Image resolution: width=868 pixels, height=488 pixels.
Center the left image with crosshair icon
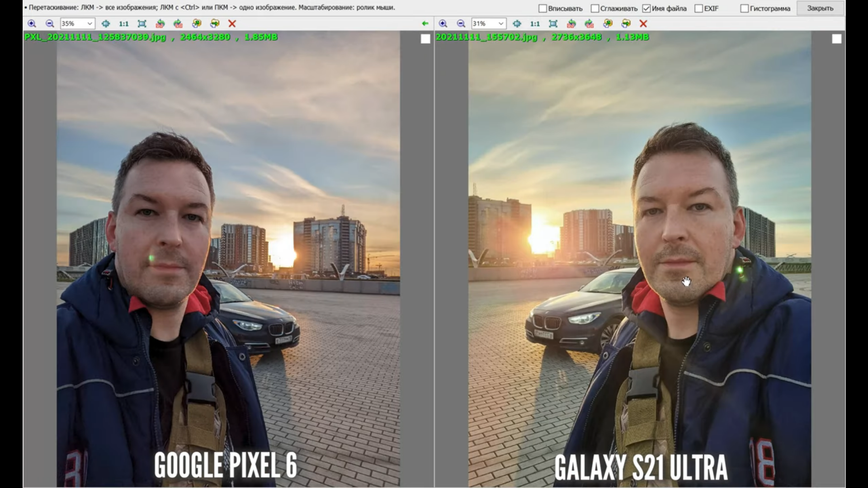pos(105,23)
